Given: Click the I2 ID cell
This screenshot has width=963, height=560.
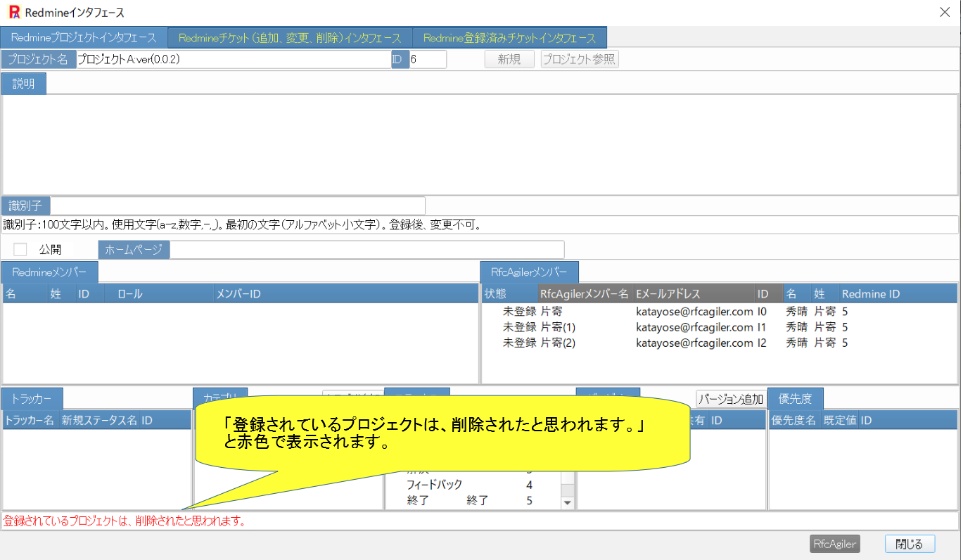Looking at the screenshot, I should coord(762,343).
